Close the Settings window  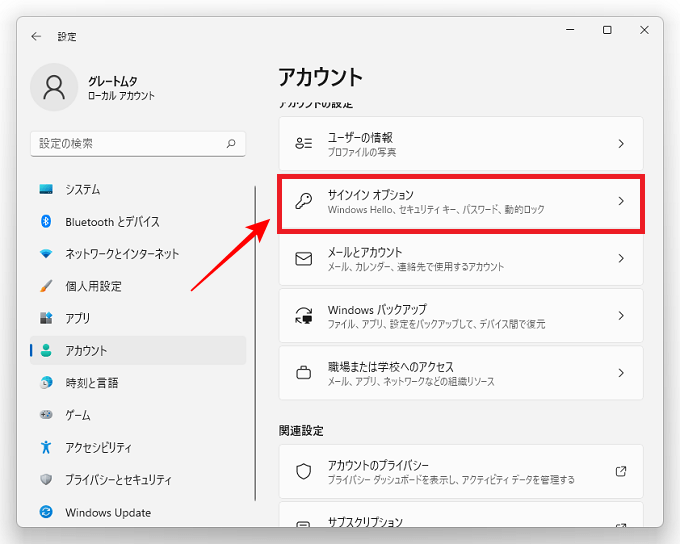coord(644,29)
